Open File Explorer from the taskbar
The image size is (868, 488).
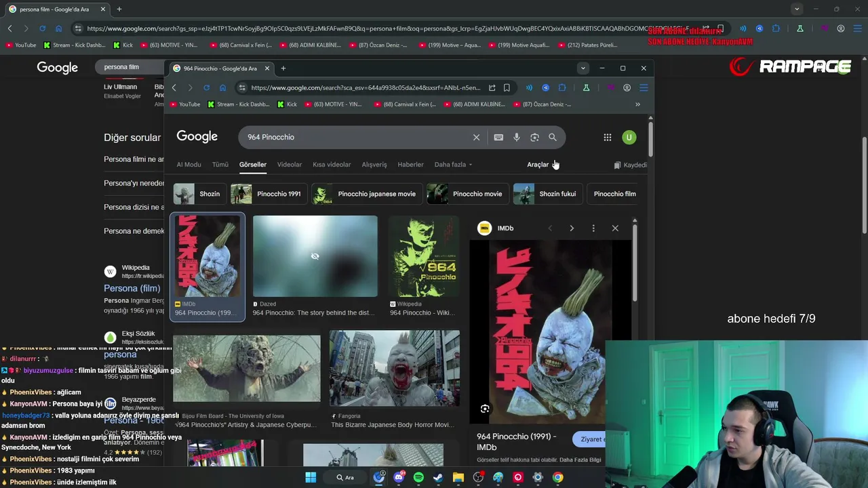pos(458,477)
